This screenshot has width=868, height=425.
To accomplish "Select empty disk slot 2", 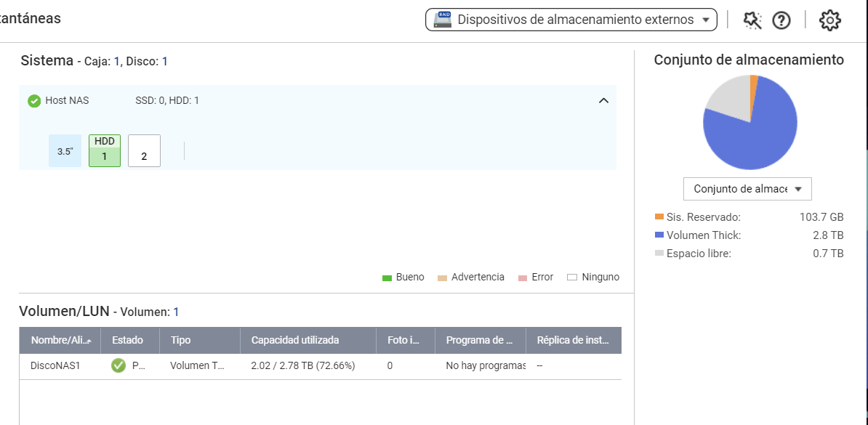I will point(144,151).
